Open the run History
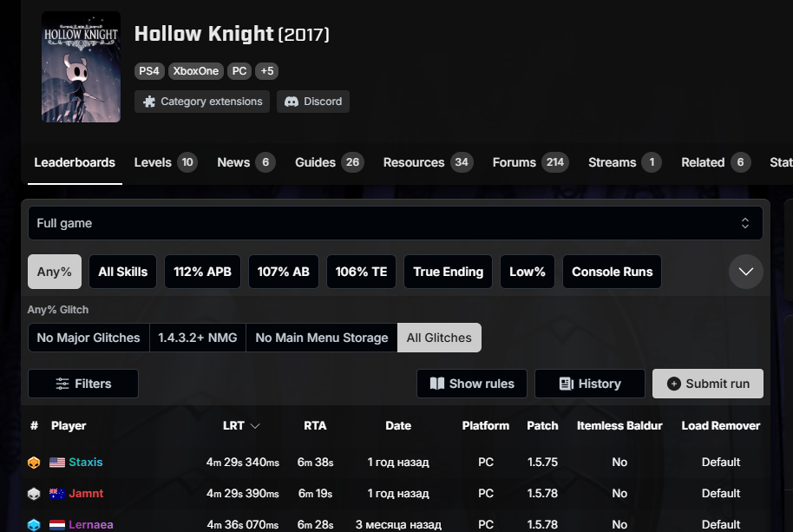Image resolution: width=793 pixels, height=532 pixels. pyautogui.click(x=590, y=384)
